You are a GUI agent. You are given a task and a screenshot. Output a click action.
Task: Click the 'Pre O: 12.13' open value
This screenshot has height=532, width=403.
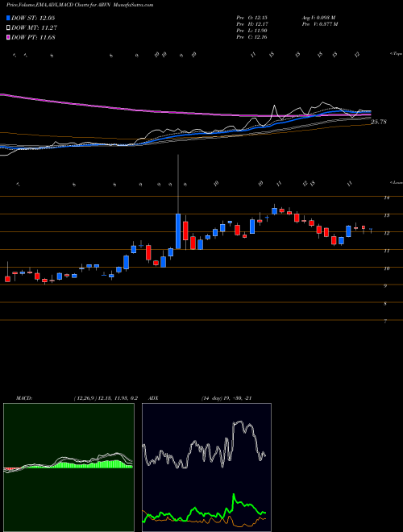[x=251, y=18]
